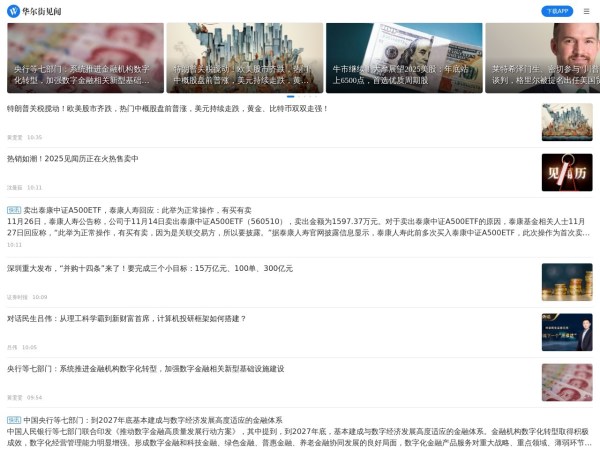The width and height of the screenshot is (600, 450).
Task: Open headline 特朗普关税扰动！欧美股市齐跌
Action: pos(168,109)
